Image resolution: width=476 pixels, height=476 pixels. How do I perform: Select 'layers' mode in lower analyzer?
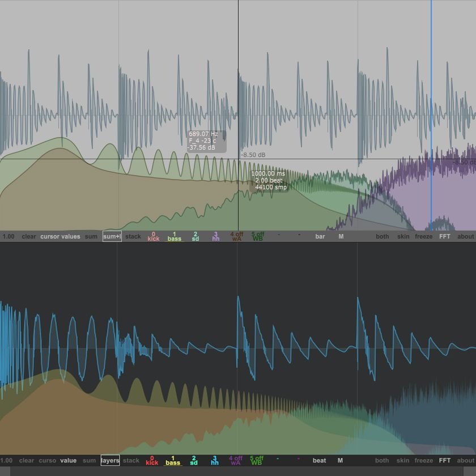point(110,461)
